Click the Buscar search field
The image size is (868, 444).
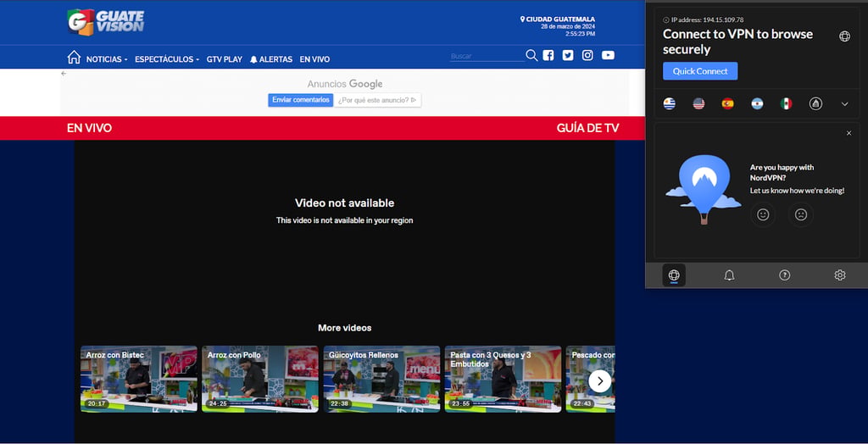click(x=486, y=56)
